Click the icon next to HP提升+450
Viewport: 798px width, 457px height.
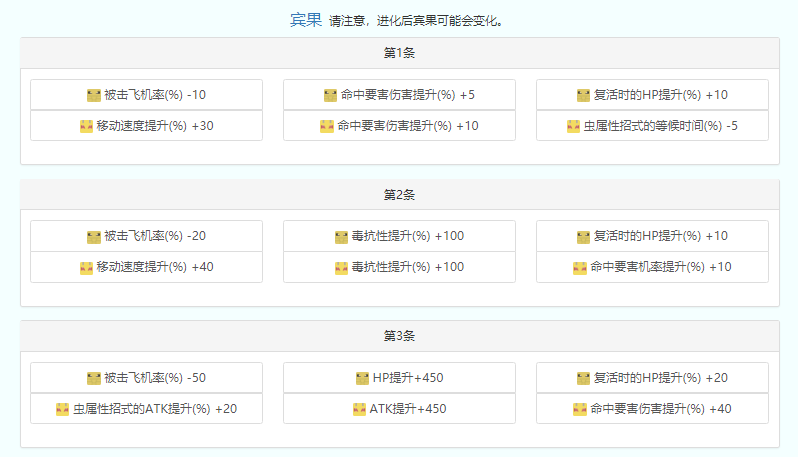tap(363, 378)
